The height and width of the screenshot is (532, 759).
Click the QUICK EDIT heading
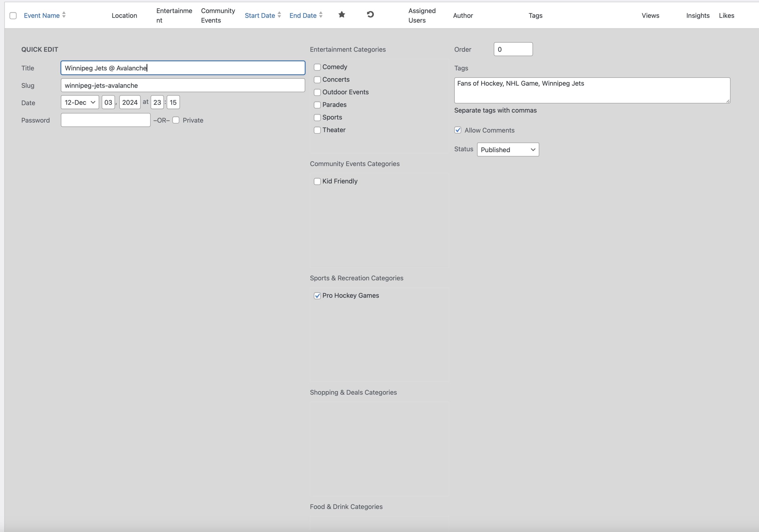coord(40,49)
